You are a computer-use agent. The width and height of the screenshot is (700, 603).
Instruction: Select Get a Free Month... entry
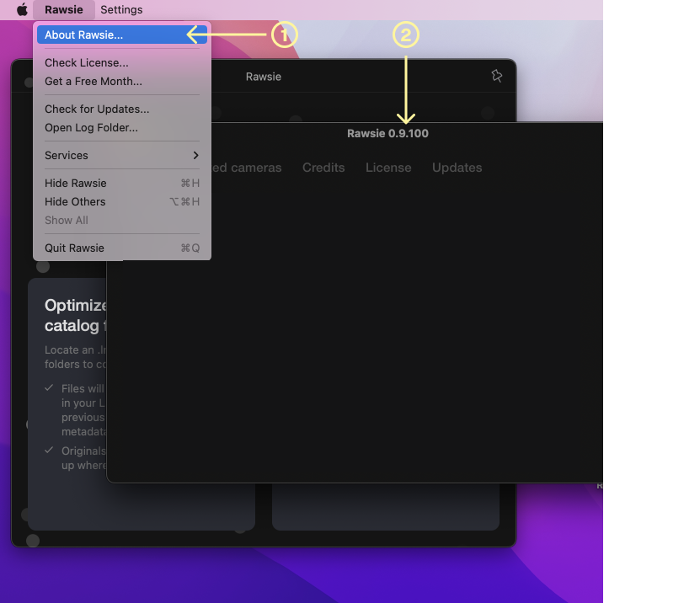click(x=122, y=81)
